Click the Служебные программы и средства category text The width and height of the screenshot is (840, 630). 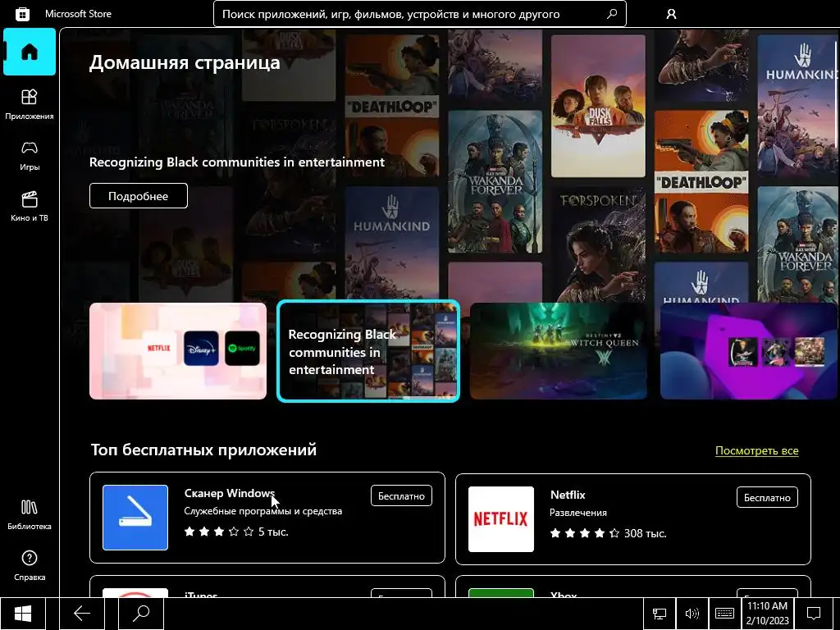(x=263, y=511)
